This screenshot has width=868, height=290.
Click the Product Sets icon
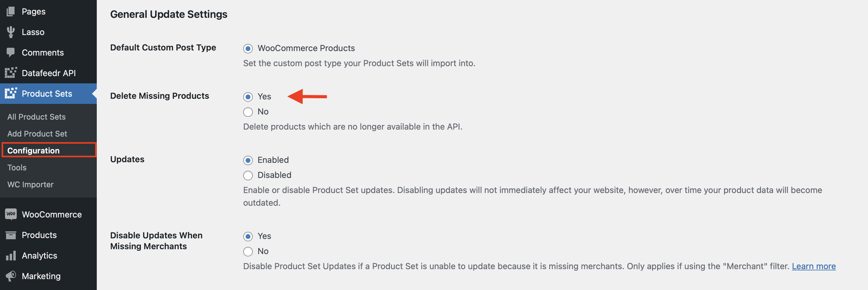pos(11,94)
